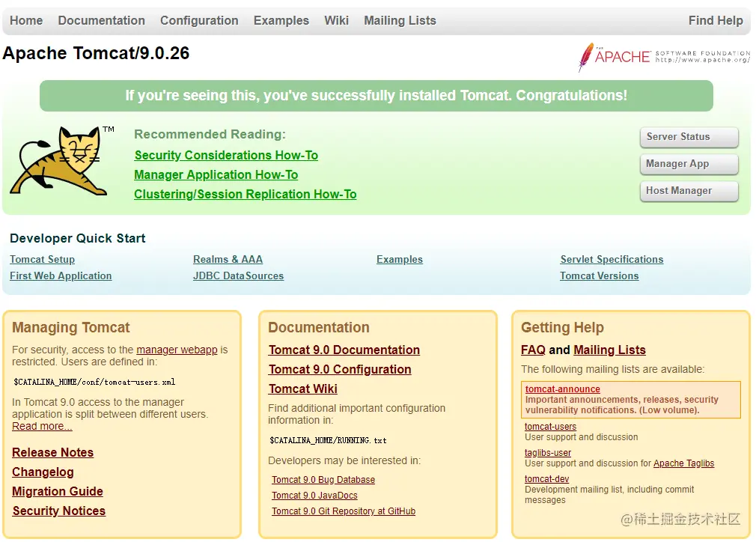Screen dimensions: 756x542
Task: Click the Apache Tomcat/9.0.26 heading
Action: point(96,53)
